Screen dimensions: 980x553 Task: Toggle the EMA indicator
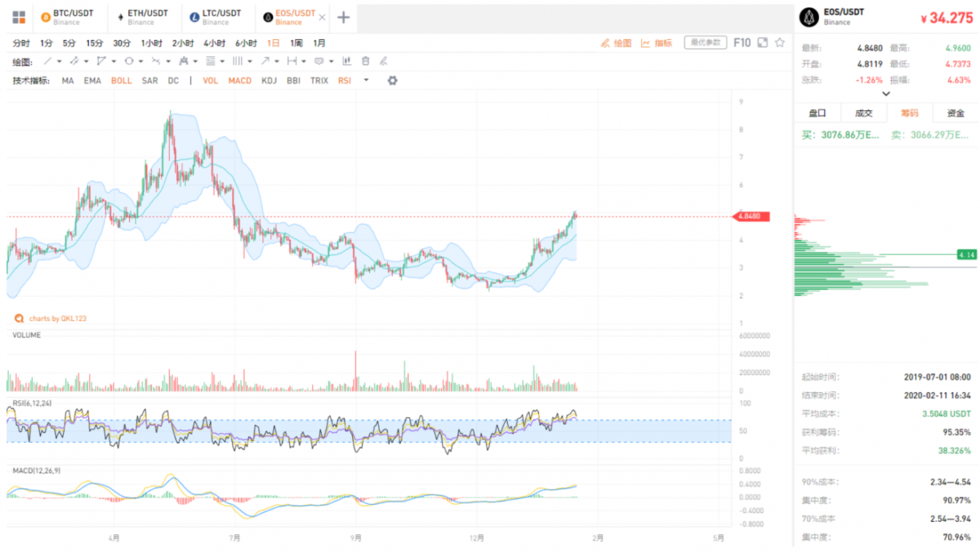coord(92,80)
